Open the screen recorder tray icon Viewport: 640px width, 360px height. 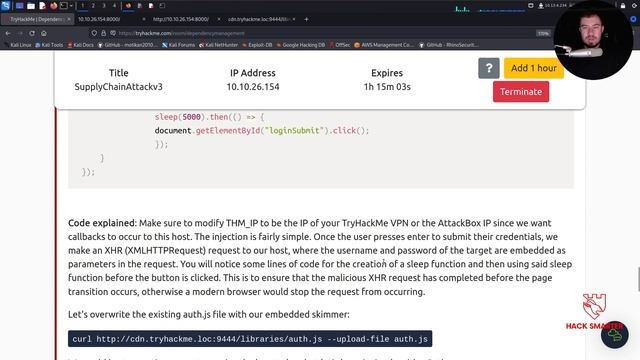click(x=531, y=6)
